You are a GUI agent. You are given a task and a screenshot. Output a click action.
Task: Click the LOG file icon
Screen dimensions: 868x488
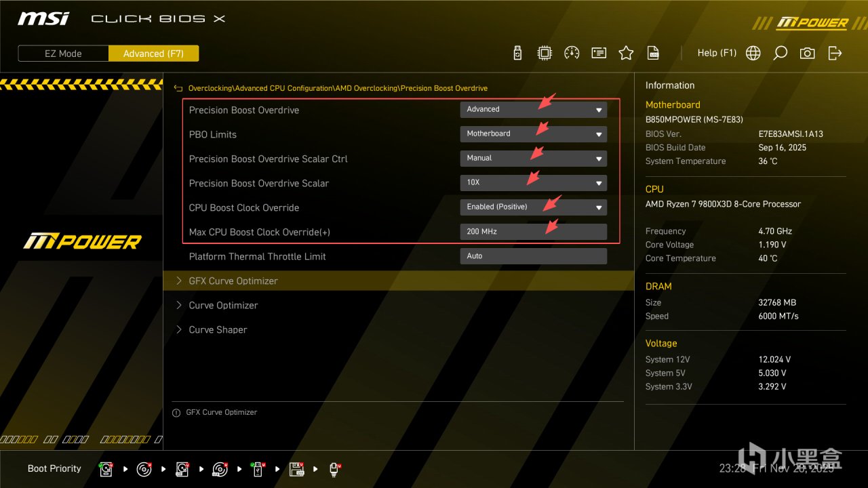pyautogui.click(x=653, y=53)
